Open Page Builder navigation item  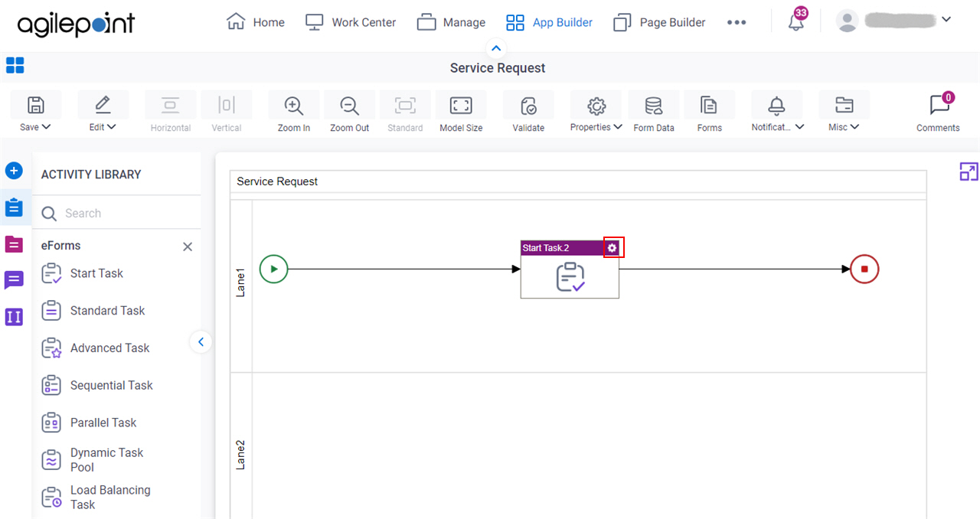(659, 22)
